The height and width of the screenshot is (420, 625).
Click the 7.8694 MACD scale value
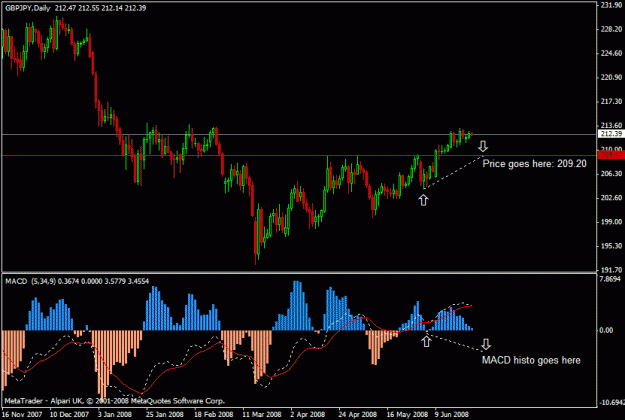point(610,279)
